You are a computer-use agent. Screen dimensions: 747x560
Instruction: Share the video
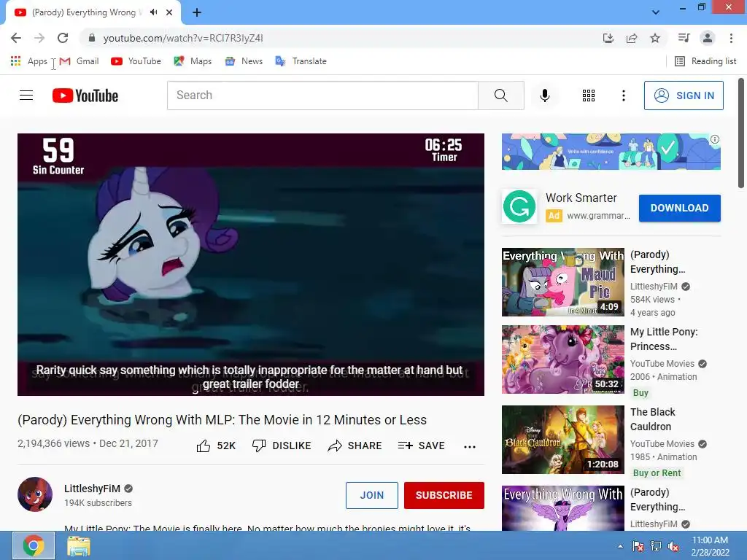click(355, 446)
